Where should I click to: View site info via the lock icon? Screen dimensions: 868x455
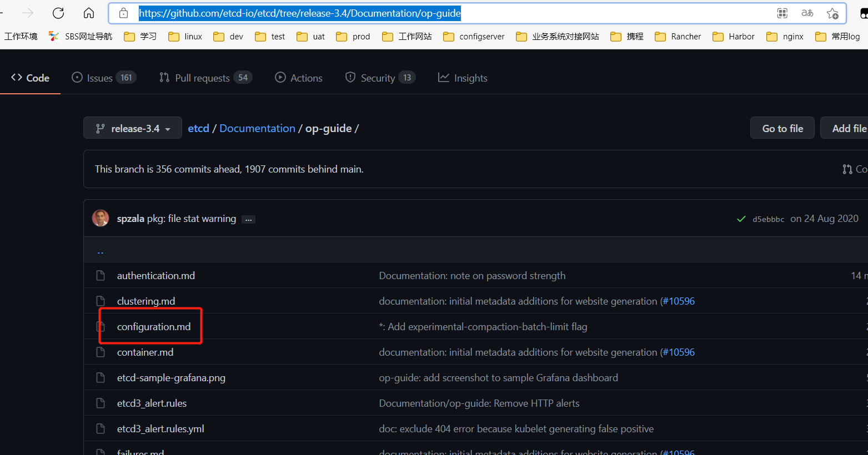pos(124,13)
